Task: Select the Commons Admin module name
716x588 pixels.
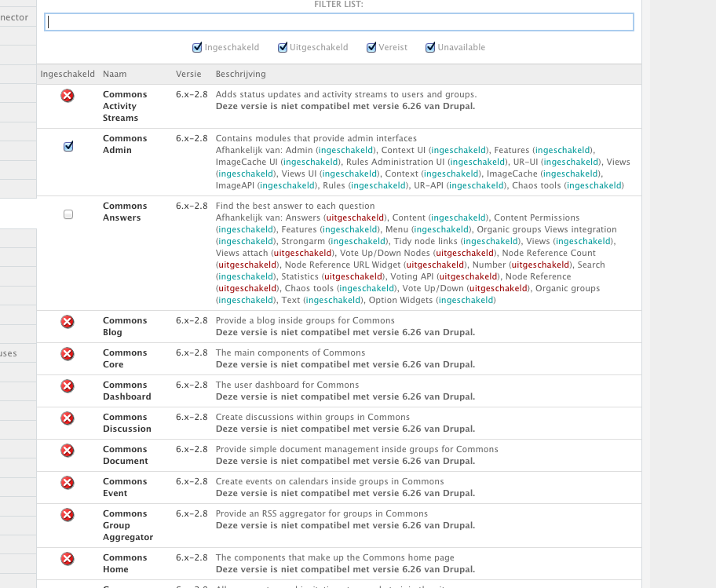Action: [125, 144]
